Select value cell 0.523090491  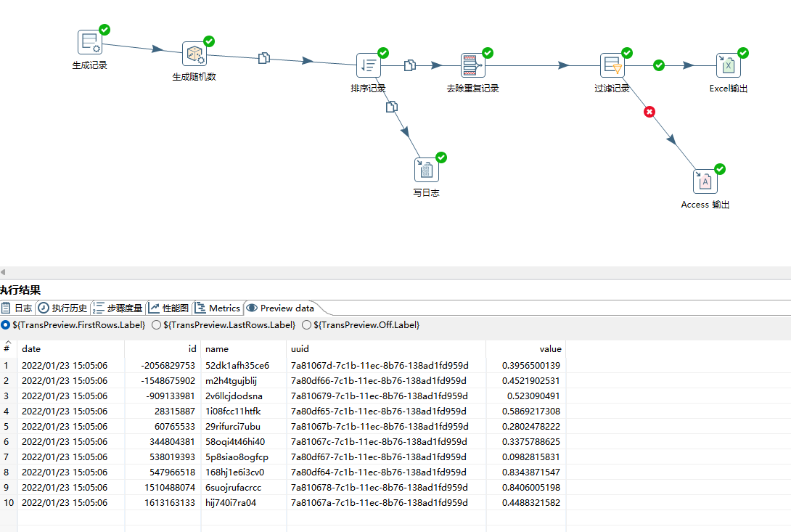point(526,396)
